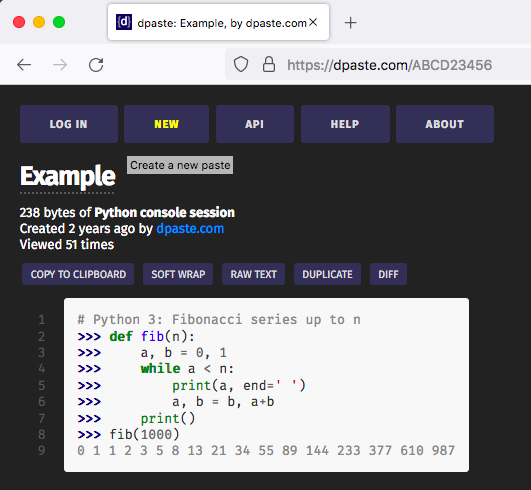The height and width of the screenshot is (490, 531).
Task: Open the LOG IN page
Action: [x=69, y=124]
